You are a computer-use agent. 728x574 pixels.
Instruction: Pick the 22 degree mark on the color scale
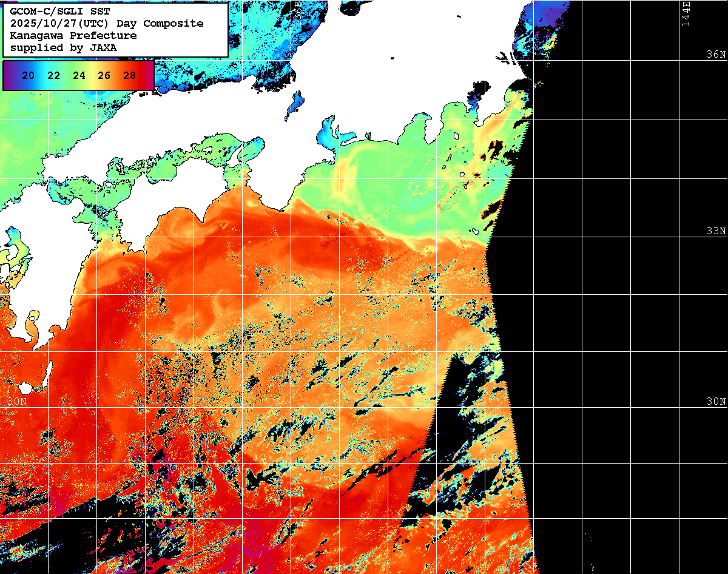(53, 75)
